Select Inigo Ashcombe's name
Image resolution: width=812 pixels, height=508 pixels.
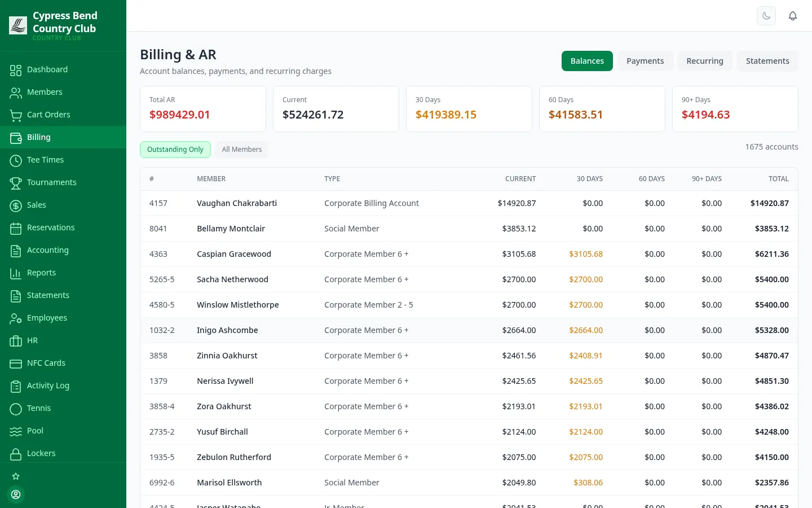(227, 330)
